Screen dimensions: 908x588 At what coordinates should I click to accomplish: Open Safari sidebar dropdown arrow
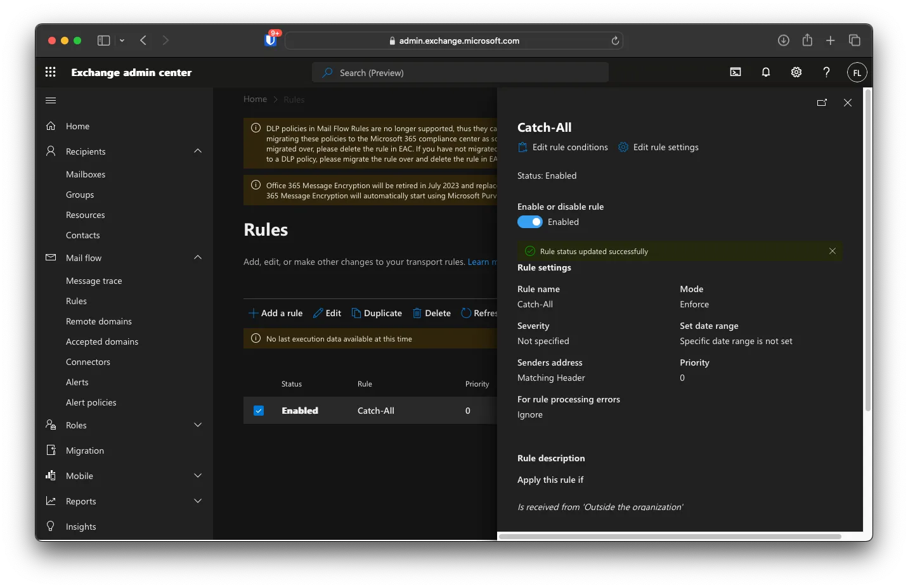pos(122,41)
